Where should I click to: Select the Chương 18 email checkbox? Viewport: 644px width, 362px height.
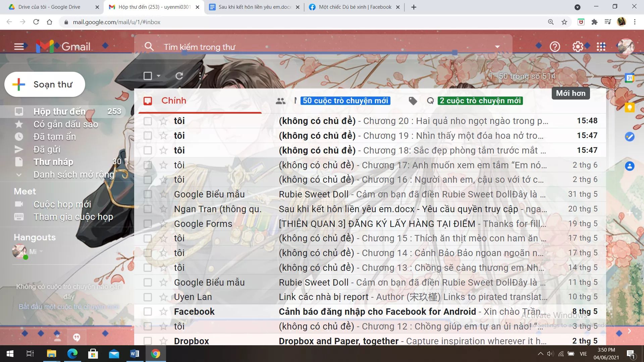point(148,150)
